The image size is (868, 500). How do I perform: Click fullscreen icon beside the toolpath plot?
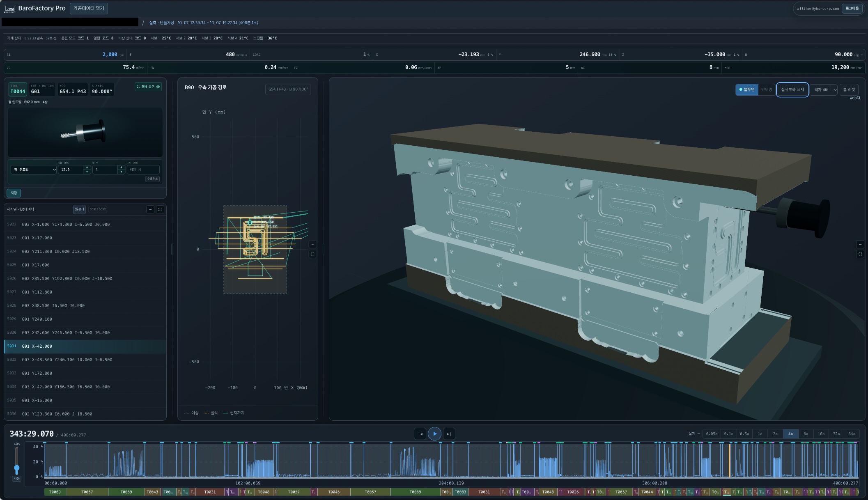(312, 254)
